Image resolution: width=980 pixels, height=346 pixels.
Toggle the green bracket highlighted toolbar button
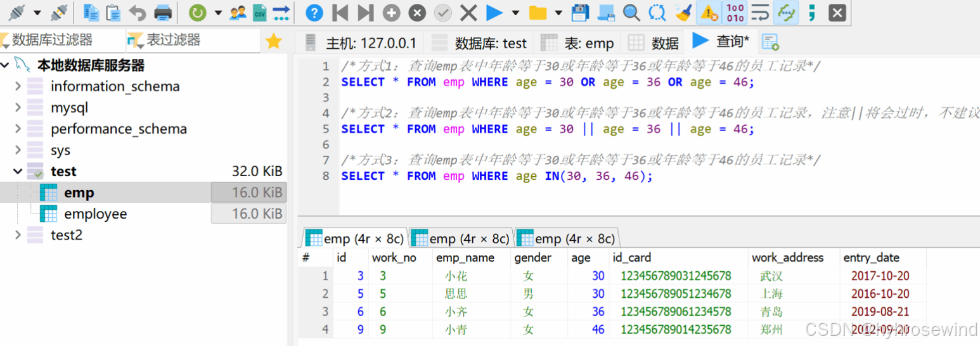tap(786, 12)
